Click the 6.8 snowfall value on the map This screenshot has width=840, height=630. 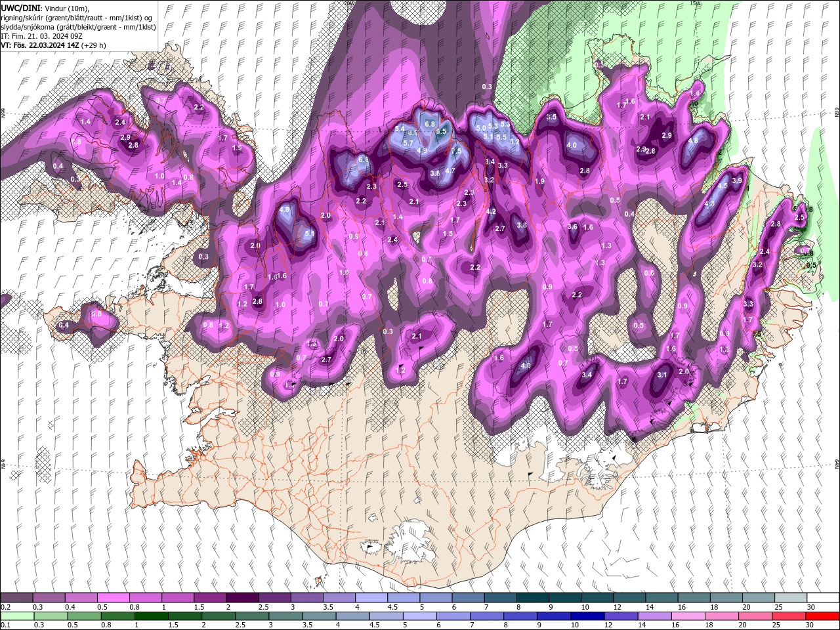click(430, 123)
